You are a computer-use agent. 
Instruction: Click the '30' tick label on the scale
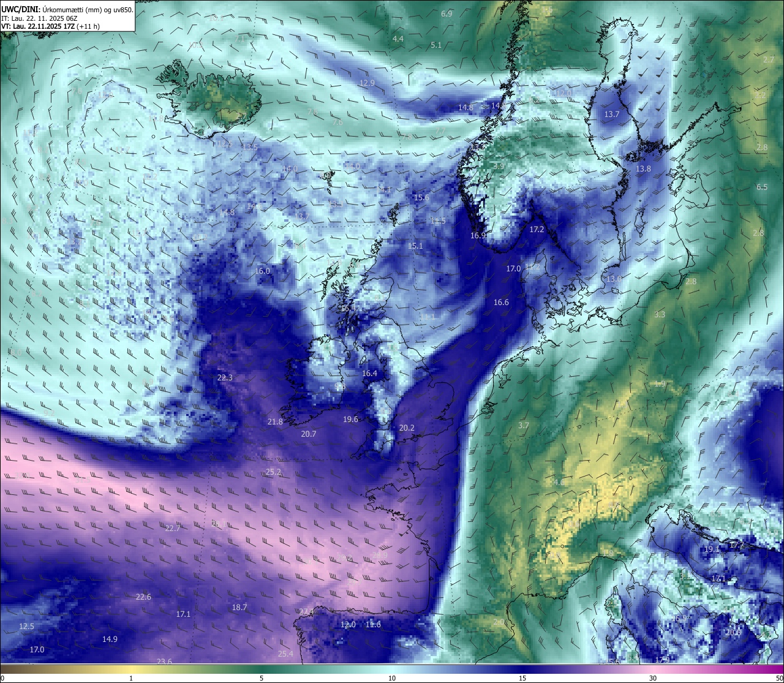653,678
